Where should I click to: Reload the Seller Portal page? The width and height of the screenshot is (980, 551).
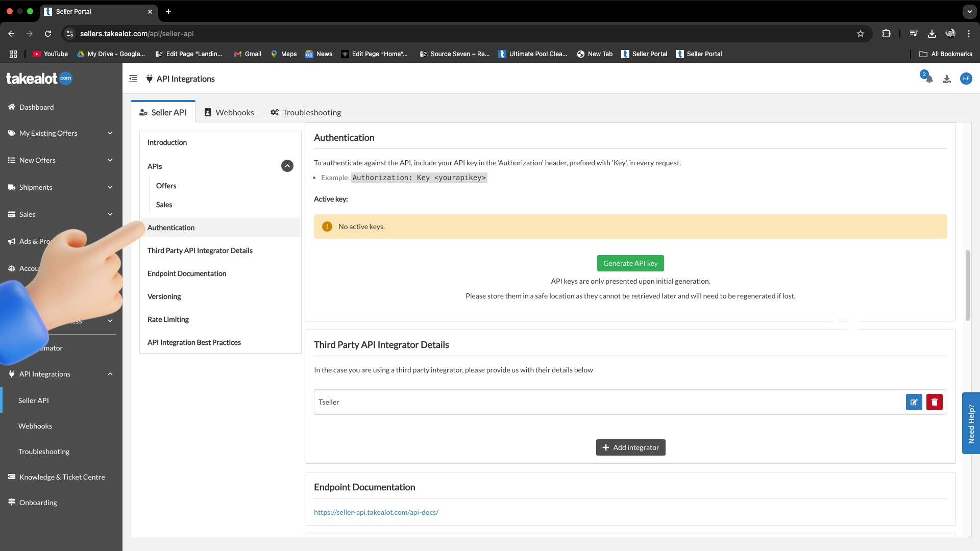(x=47, y=34)
